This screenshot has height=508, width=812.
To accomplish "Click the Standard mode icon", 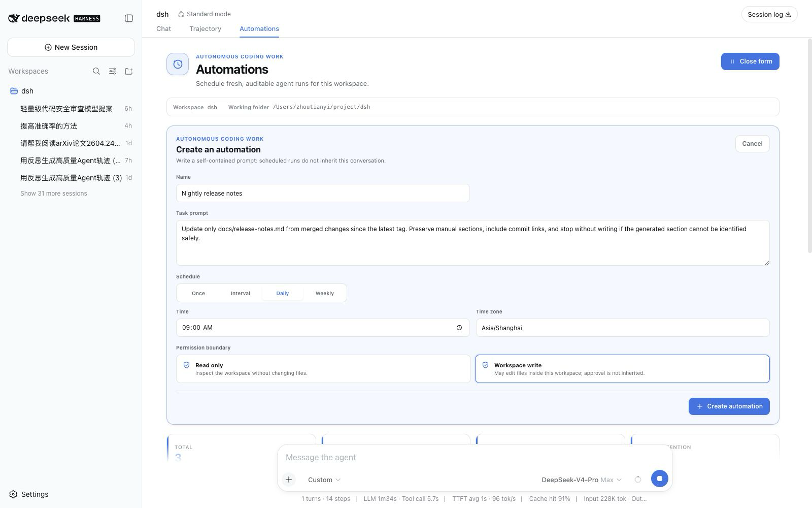I will coord(181,14).
